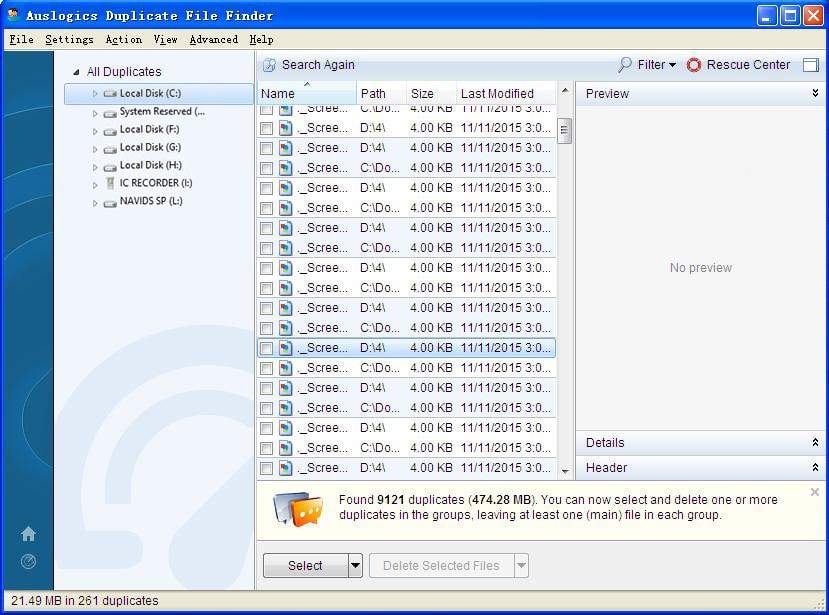This screenshot has width=829, height=615.
Task: Click the highlighted row's _Scree... file name
Action: 323,348
